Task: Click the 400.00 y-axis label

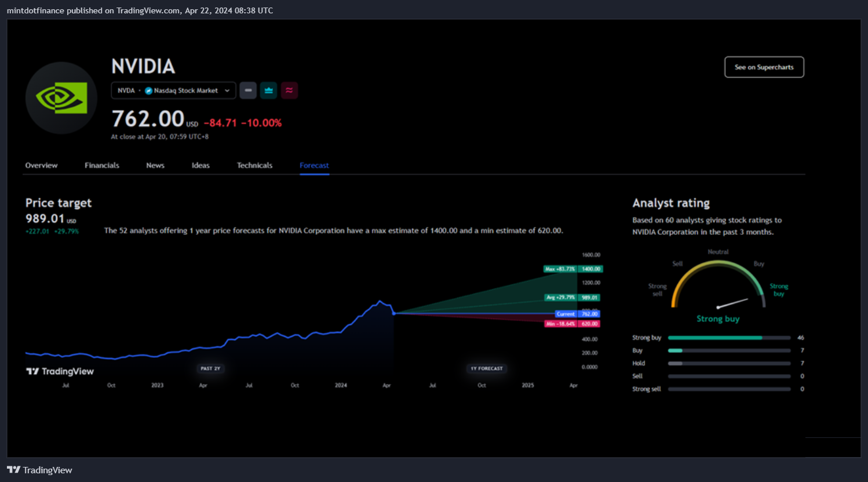Action: [x=590, y=339]
